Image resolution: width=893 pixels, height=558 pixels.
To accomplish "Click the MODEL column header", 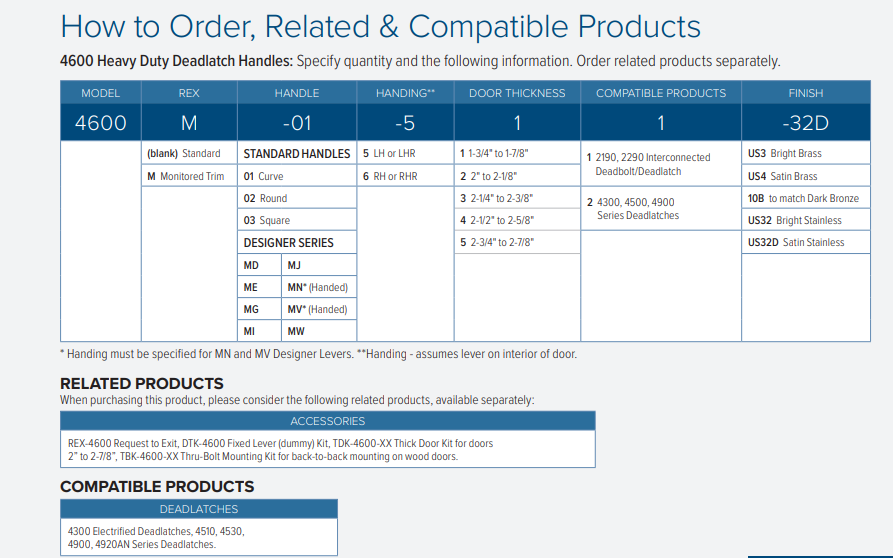I will point(100,93).
